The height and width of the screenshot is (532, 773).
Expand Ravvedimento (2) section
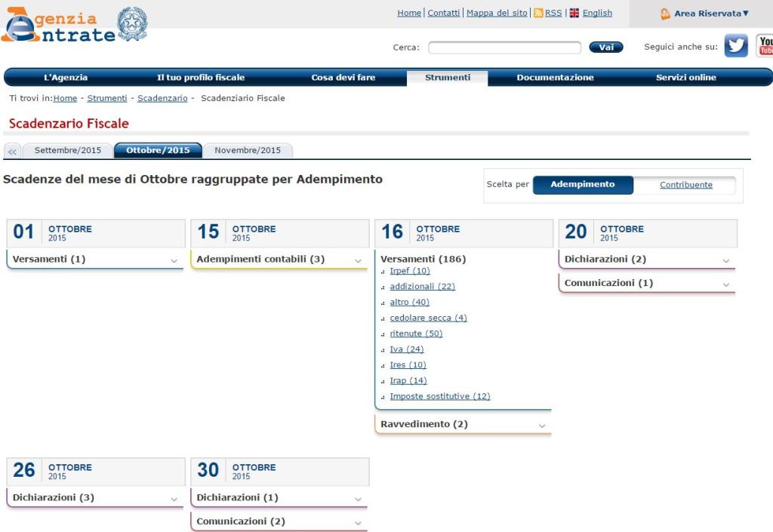[463, 424]
